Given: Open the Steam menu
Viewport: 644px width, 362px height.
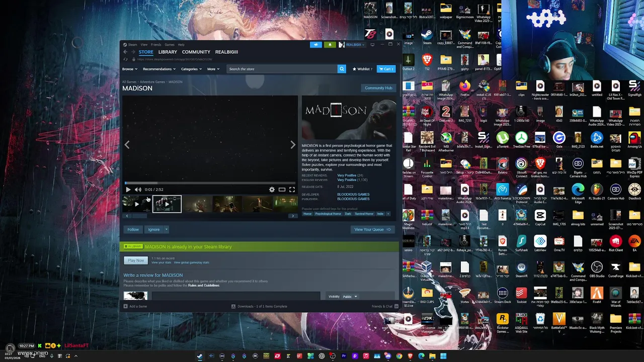Looking at the screenshot, I should [x=132, y=45].
